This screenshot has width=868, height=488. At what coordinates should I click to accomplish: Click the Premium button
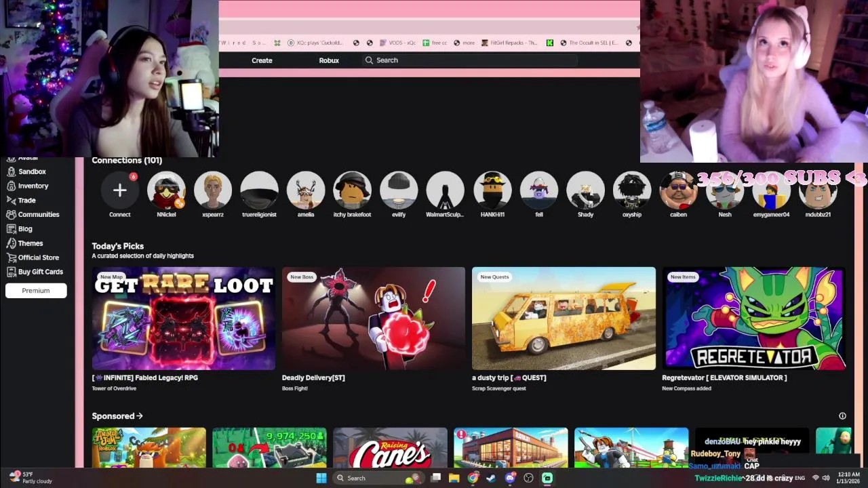click(x=36, y=291)
